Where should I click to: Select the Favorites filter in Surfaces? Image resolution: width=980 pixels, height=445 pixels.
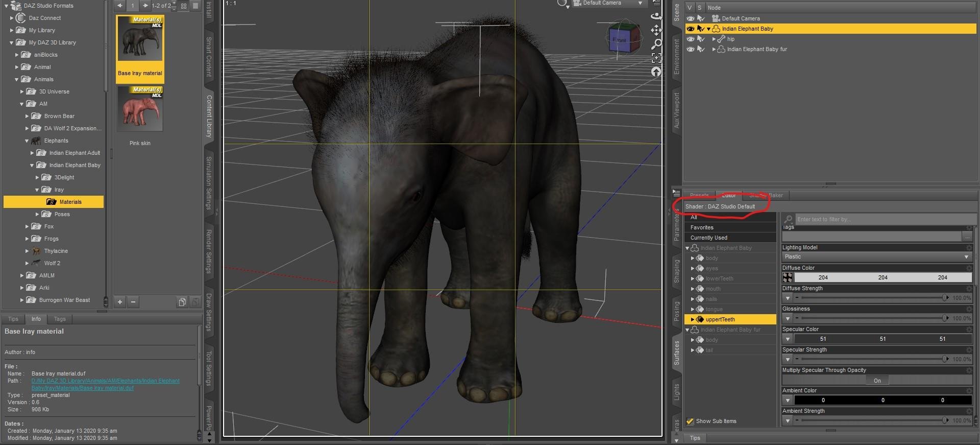point(730,227)
